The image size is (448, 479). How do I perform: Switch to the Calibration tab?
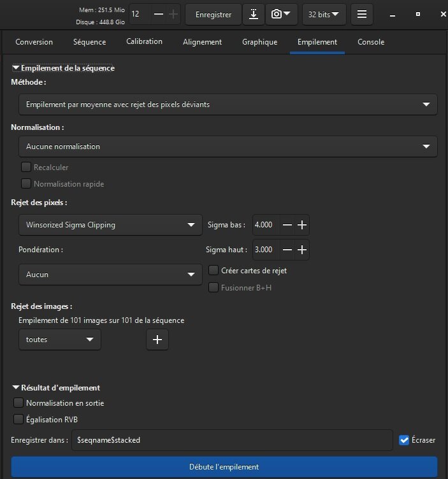pos(144,42)
